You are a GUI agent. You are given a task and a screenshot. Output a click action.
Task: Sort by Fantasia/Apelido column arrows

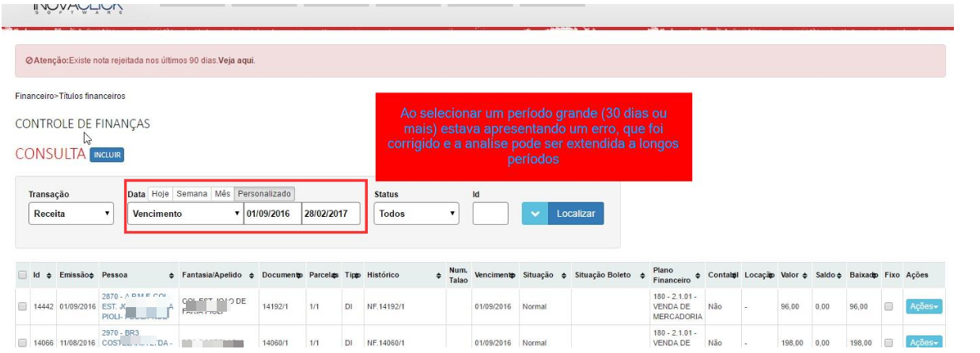click(x=252, y=275)
